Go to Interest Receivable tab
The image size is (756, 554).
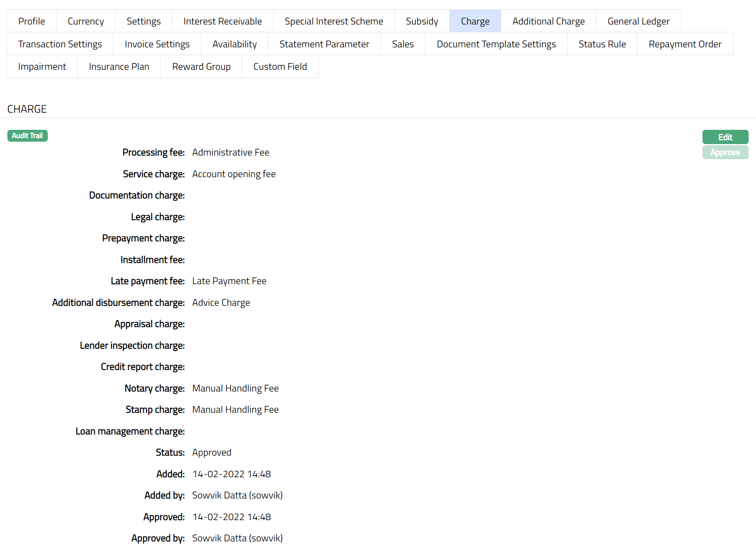[x=223, y=21]
